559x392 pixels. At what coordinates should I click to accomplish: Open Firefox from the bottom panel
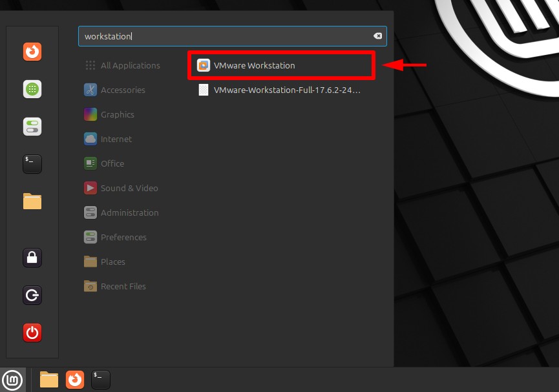point(75,380)
